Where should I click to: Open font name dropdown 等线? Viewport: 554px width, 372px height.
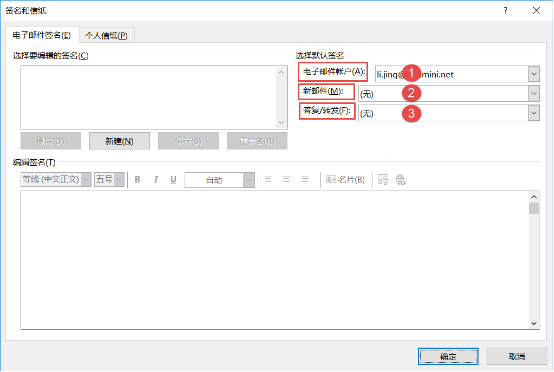click(86, 179)
